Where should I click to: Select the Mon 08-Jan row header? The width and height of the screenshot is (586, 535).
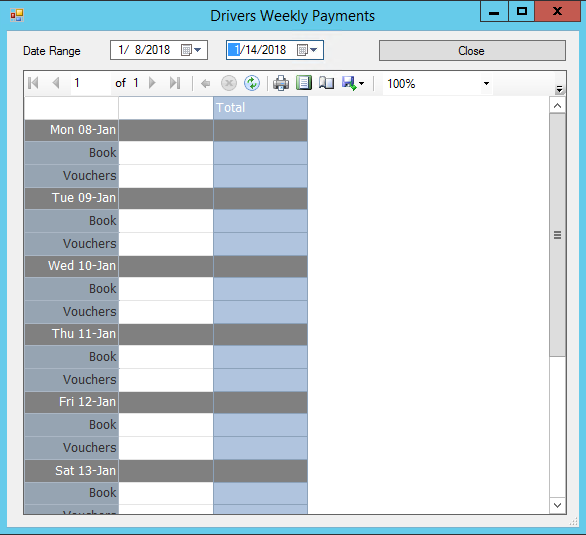coord(71,130)
